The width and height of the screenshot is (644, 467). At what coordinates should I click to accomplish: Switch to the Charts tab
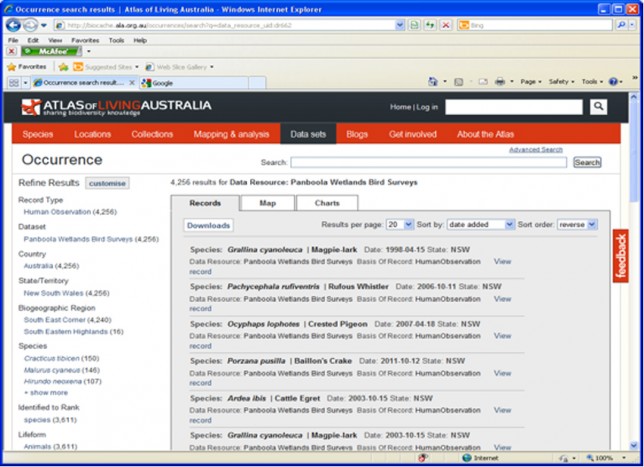click(327, 203)
